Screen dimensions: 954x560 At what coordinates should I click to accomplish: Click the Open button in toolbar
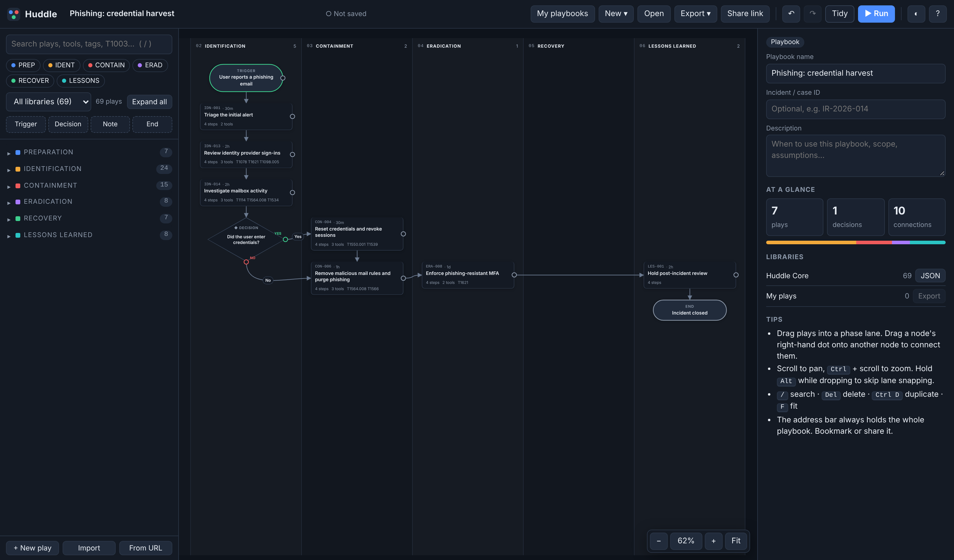pos(654,14)
